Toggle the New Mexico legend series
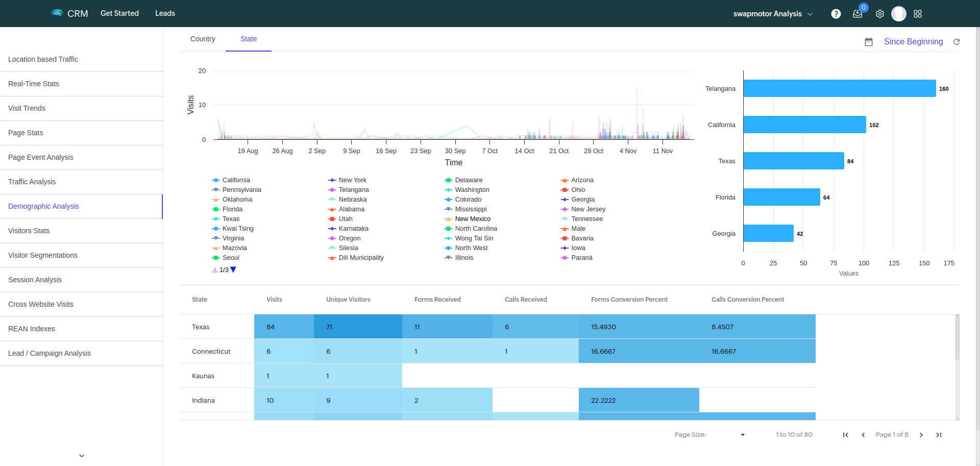The height and width of the screenshot is (466, 980). pyautogui.click(x=468, y=219)
